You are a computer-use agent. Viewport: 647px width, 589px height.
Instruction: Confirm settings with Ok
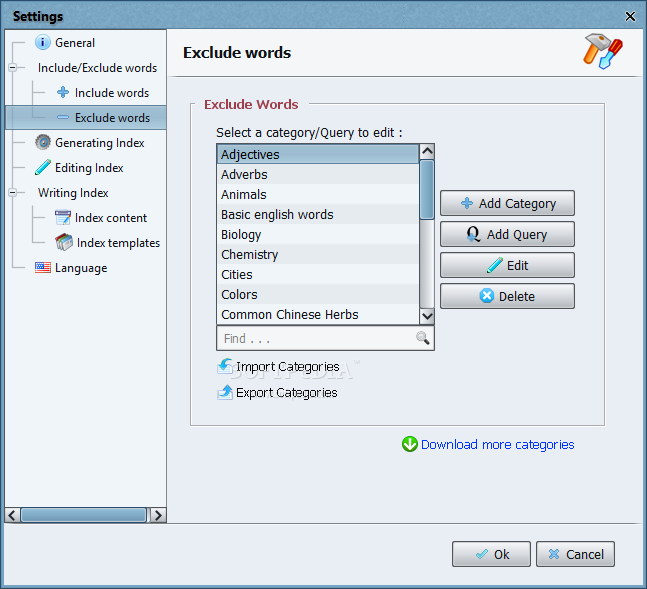(x=491, y=554)
